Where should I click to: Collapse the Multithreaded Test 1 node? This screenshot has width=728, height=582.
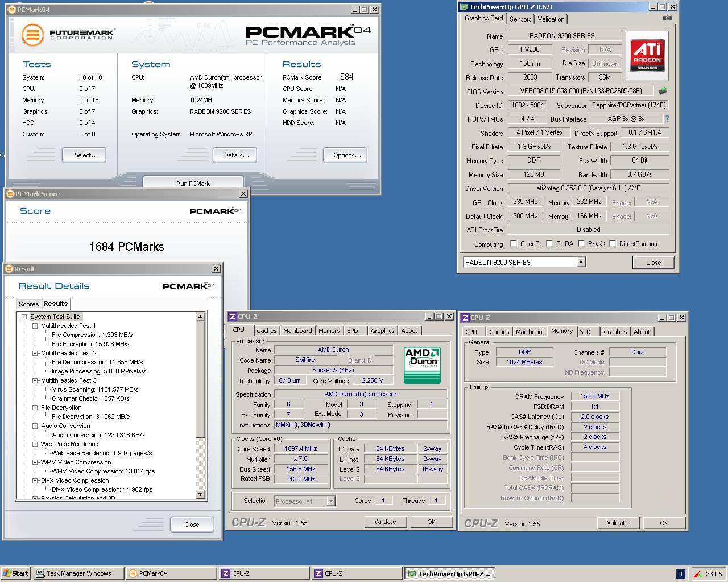(x=35, y=326)
